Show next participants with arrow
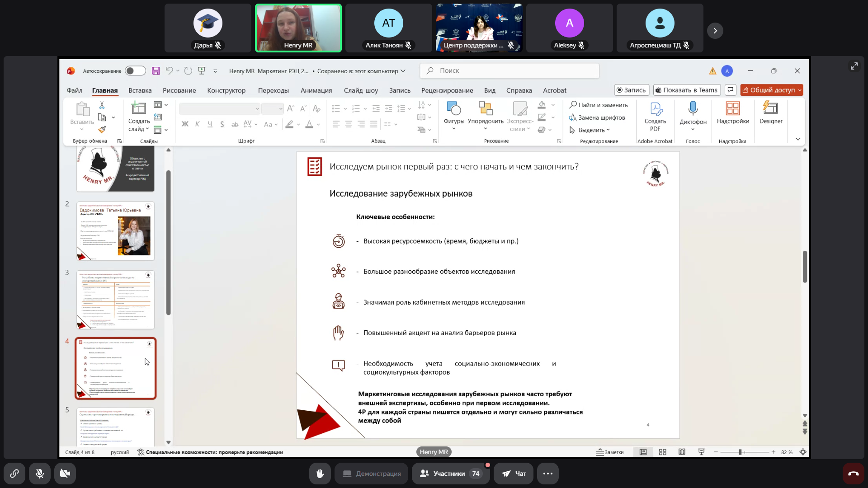This screenshot has width=868, height=488. coord(715,31)
